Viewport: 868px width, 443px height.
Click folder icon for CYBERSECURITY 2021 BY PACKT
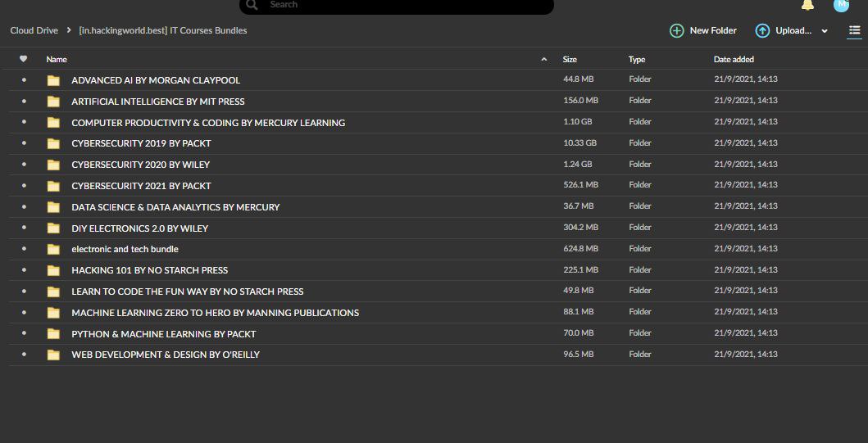click(53, 186)
